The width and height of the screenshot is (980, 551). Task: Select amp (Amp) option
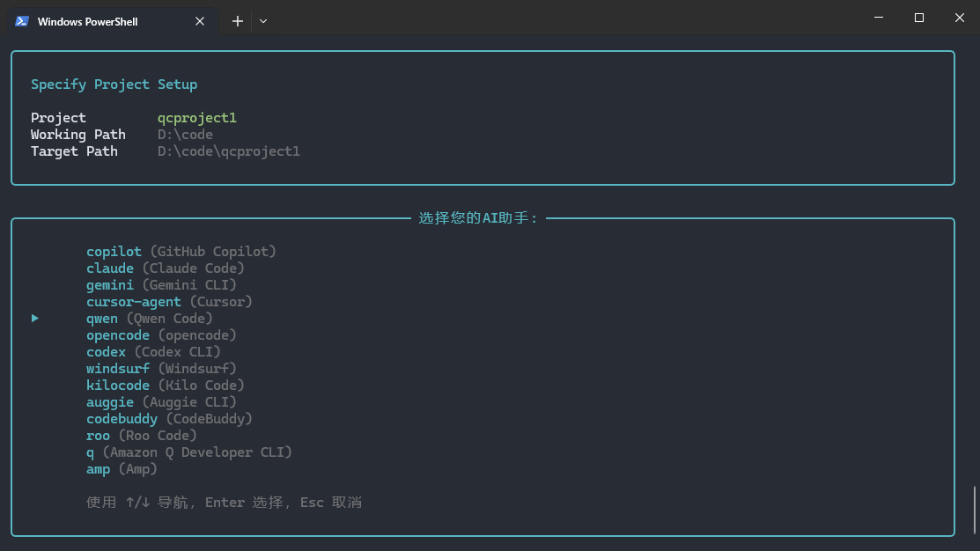tap(97, 468)
